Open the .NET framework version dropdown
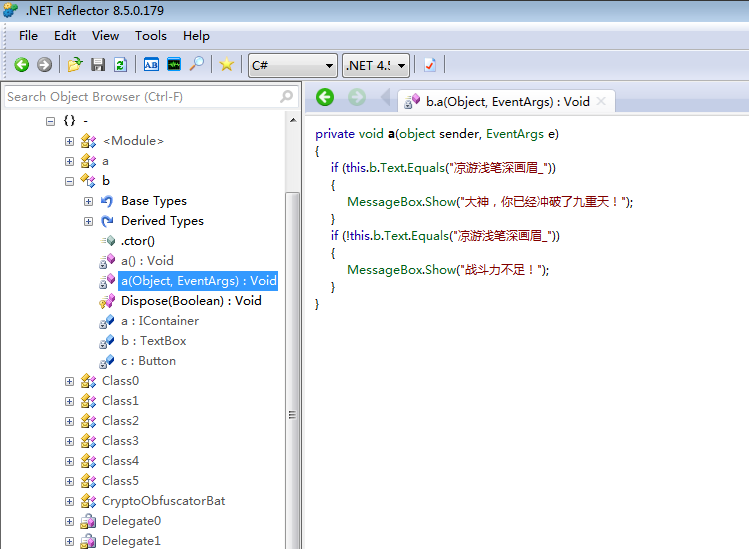749x549 pixels. (376, 65)
